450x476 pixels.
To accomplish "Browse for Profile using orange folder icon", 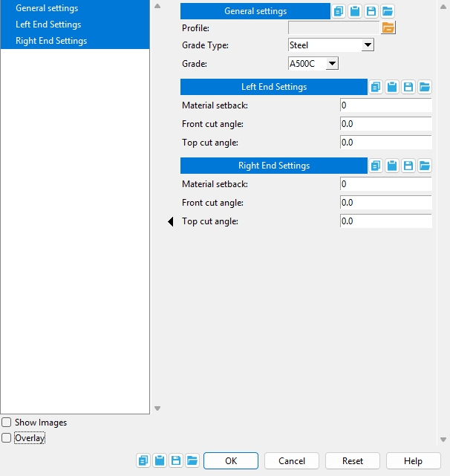I will tap(388, 27).
